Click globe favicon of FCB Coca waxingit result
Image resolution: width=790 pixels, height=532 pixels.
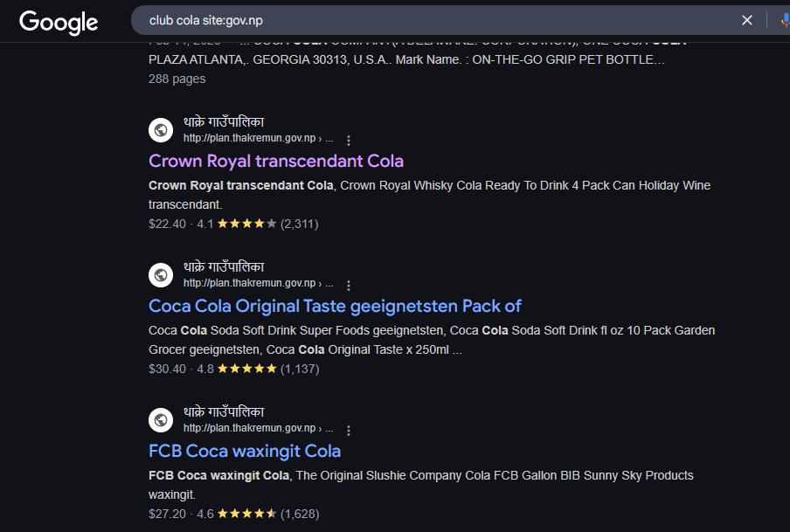[x=161, y=420]
